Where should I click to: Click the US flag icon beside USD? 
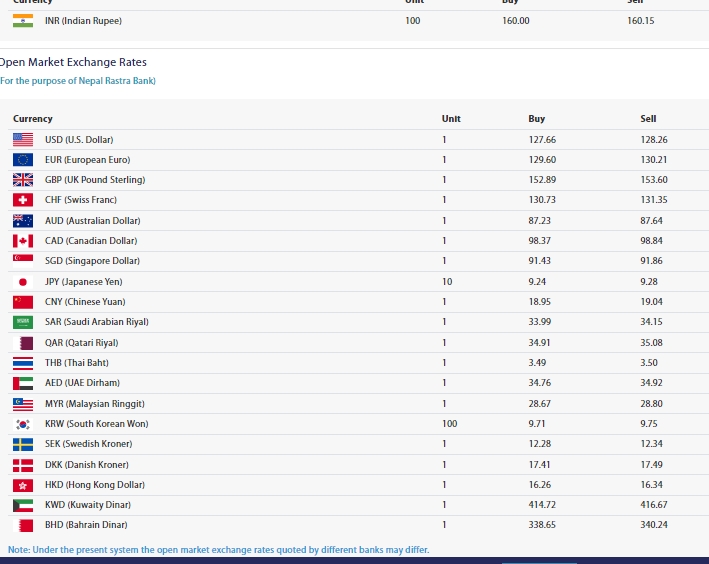pos(23,140)
